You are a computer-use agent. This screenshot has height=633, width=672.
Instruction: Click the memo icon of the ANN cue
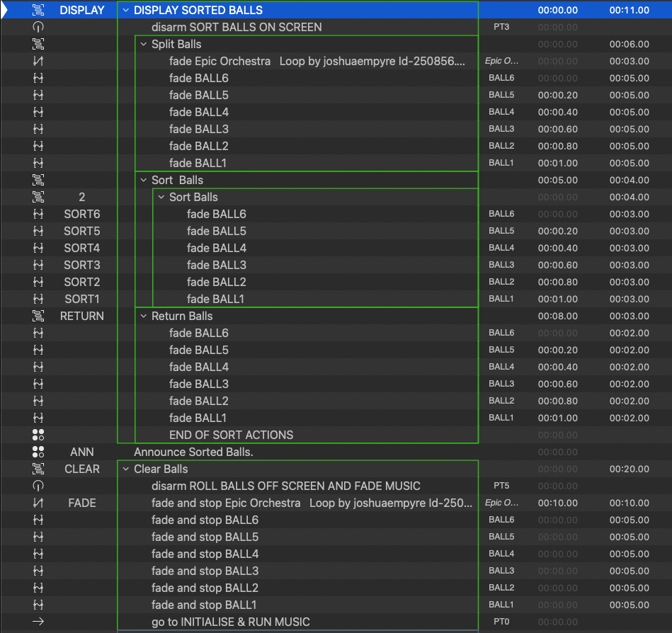click(38, 452)
